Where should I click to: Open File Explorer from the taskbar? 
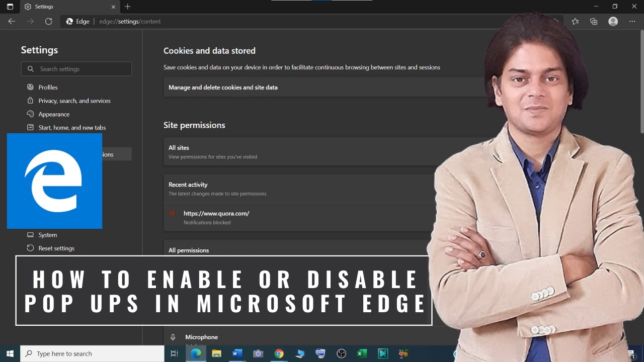pos(216,353)
